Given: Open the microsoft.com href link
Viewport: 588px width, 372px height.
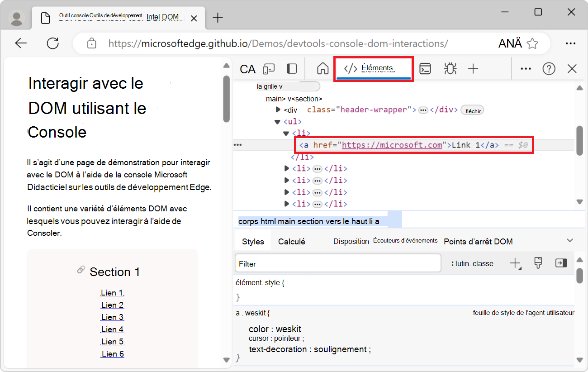Looking at the screenshot, I should (392, 145).
